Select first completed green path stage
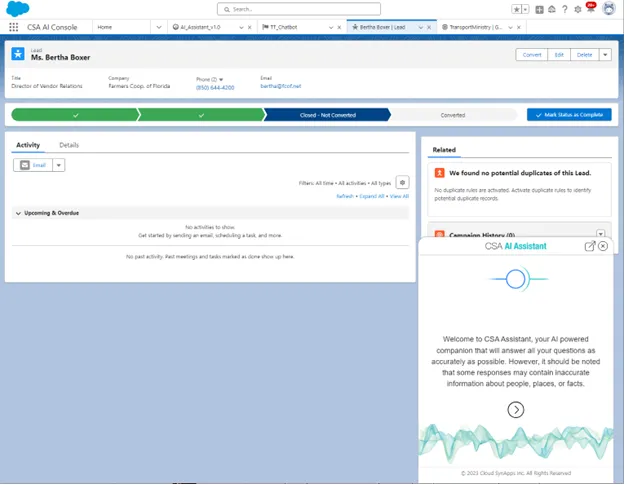This screenshot has height=485, width=627. [x=75, y=116]
